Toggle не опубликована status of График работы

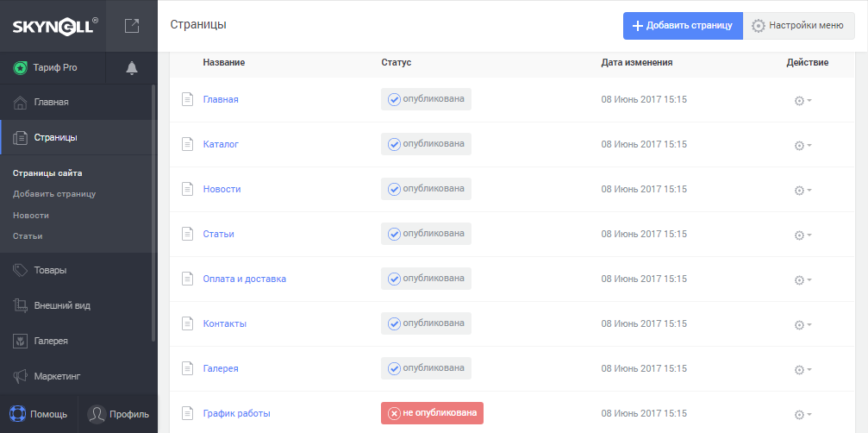coord(433,413)
